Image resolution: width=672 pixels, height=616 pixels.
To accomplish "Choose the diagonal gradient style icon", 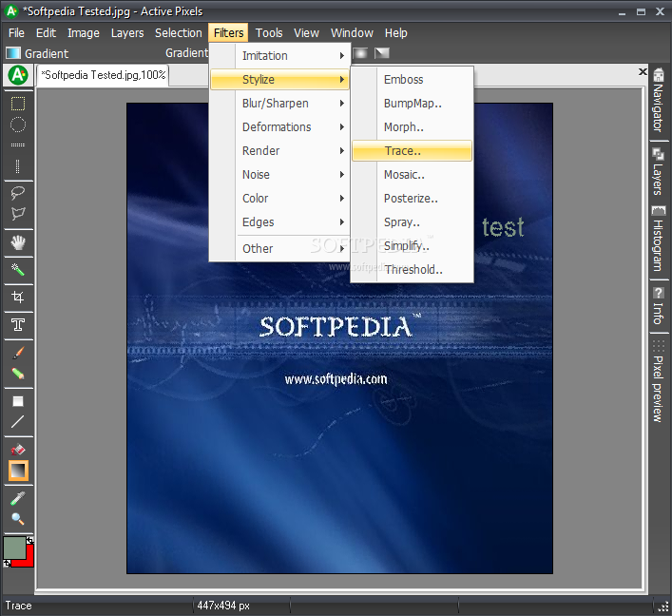I will pyautogui.click(x=382, y=53).
